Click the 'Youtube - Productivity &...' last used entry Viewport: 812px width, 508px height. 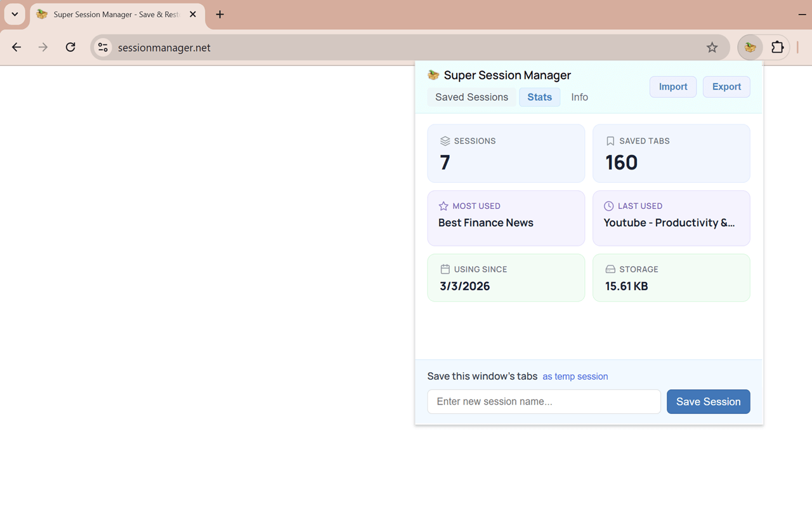pos(669,223)
